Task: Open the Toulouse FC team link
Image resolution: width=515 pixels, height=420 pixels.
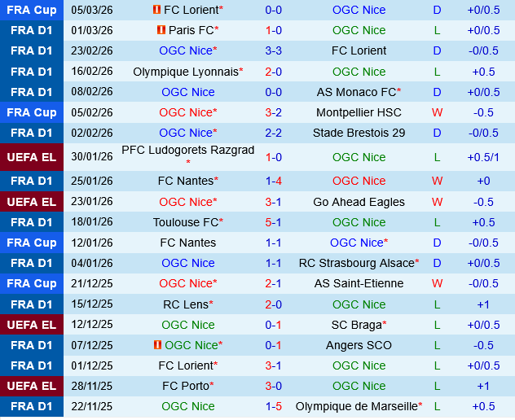Action: pyautogui.click(x=186, y=222)
